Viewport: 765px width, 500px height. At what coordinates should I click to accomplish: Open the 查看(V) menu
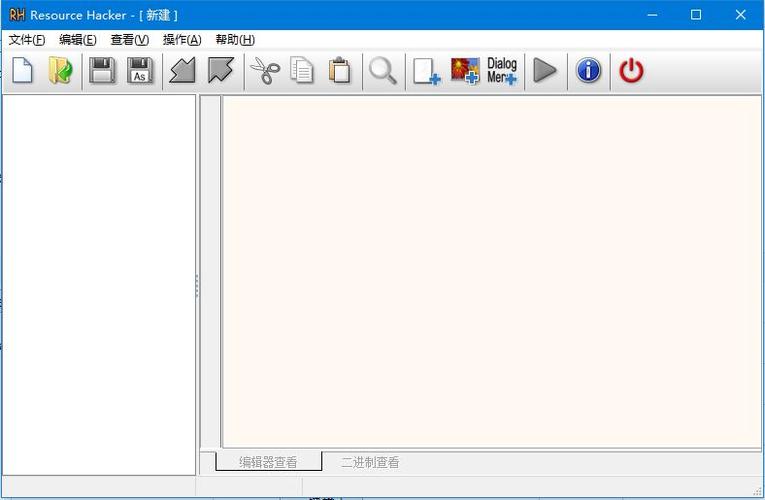tap(130, 40)
